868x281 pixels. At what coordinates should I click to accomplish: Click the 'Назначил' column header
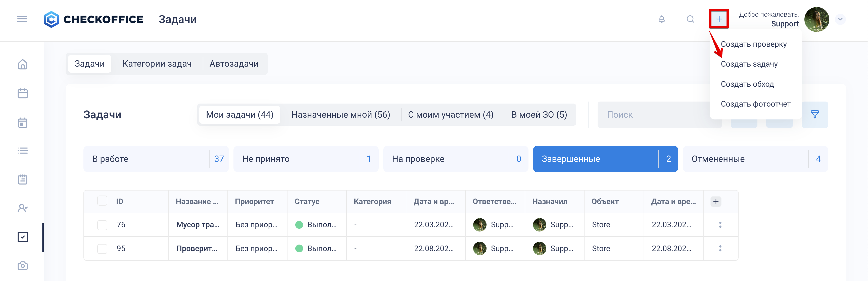pos(550,202)
